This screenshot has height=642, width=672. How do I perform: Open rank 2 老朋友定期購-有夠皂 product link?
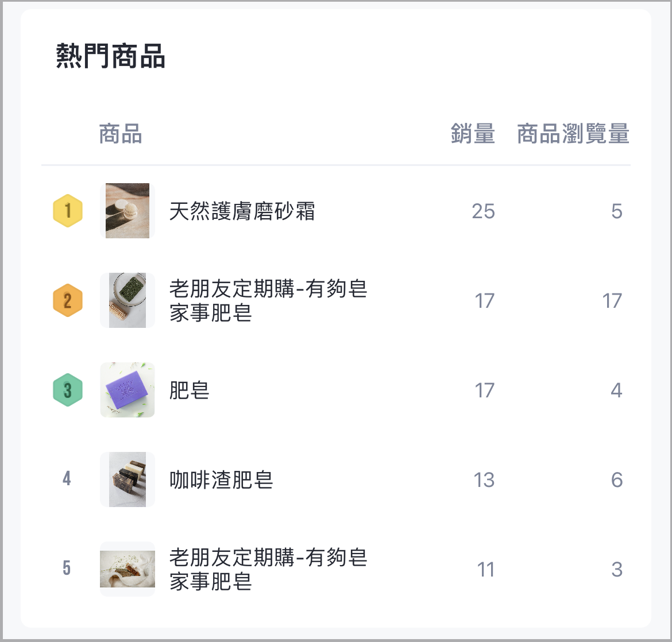tap(268, 300)
